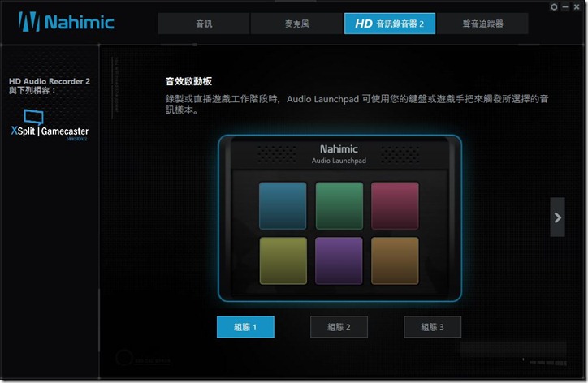The width and height of the screenshot is (588, 383).
Task: Switch to the 音訊 tab
Action: point(204,24)
